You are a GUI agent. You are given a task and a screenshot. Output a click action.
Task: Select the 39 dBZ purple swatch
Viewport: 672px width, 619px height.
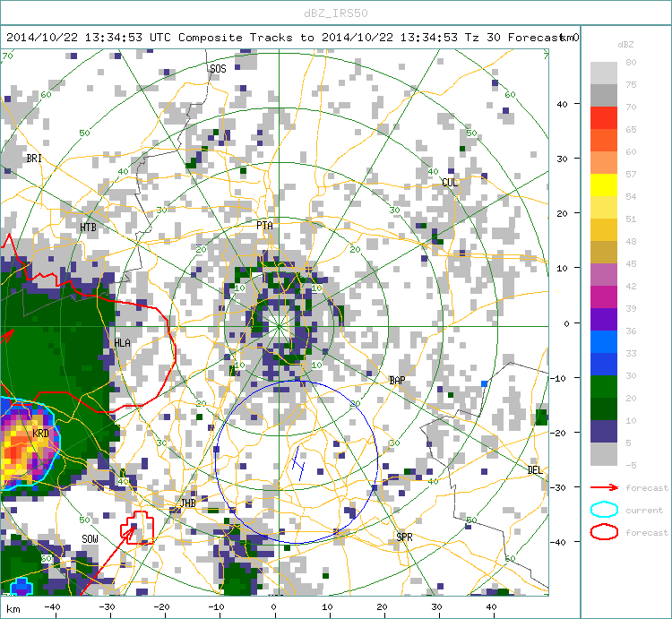point(603,319)
